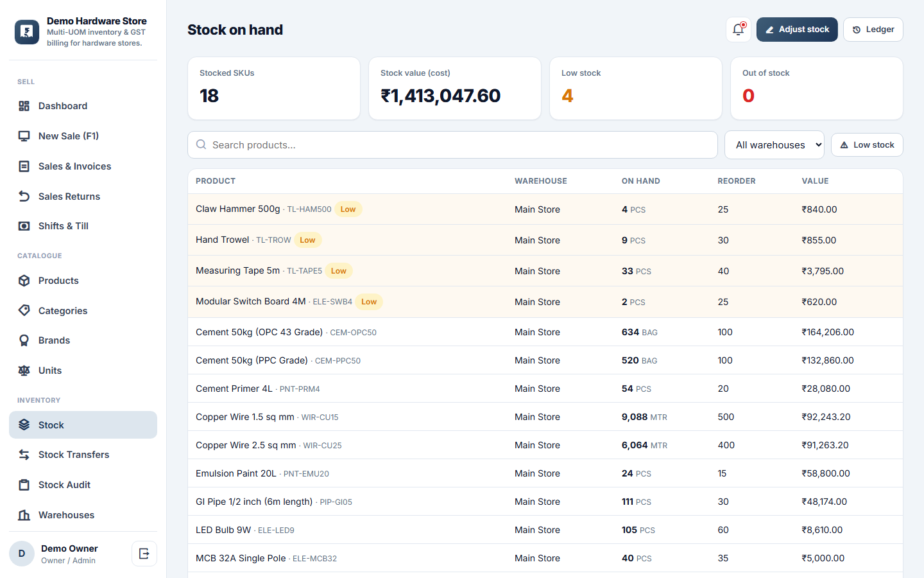Select the Claw Hammer 500g row
This screenshot has width=924, height=578.
coord(545,209)
